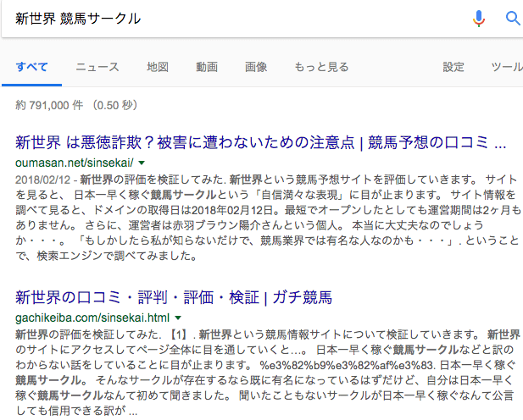The height and width of the screenshot is (420, 523).
Task: Switch to the ニュース tab
Action: pos(97,67)
